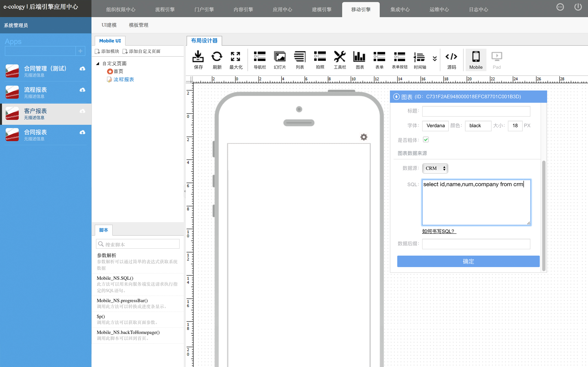The height and width of the screenshot is (367, 588).
Task: Switch to the 模板管理 tab
Action: click(x=139, y=25)
